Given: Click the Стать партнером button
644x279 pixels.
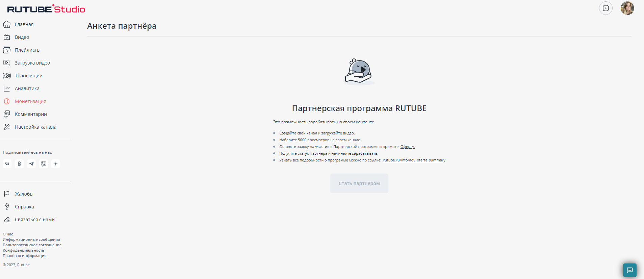Looking at the screenshot, I should coord(359,183).
